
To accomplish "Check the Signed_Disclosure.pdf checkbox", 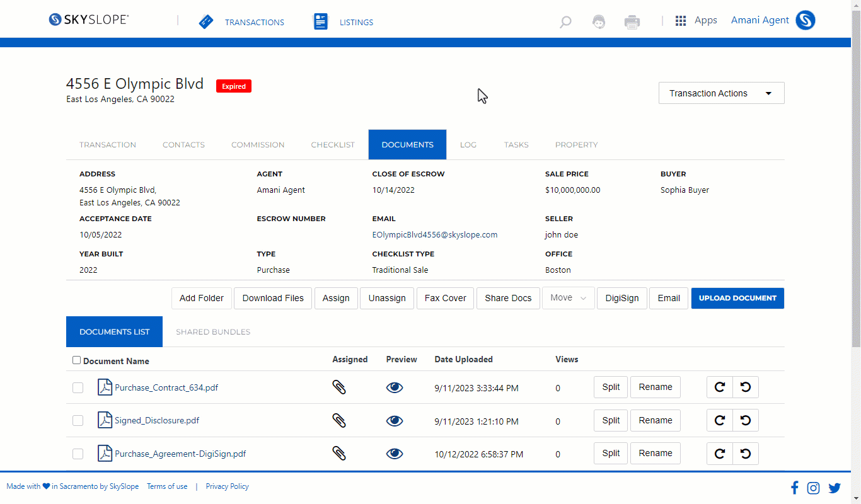I will pos(78,420).
